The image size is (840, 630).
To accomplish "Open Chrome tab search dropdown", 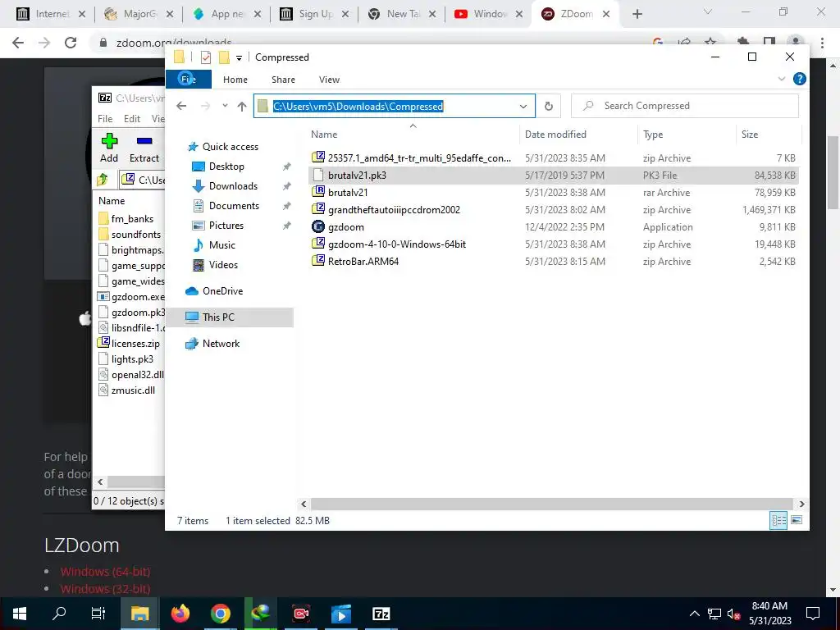I will point(708,11).
